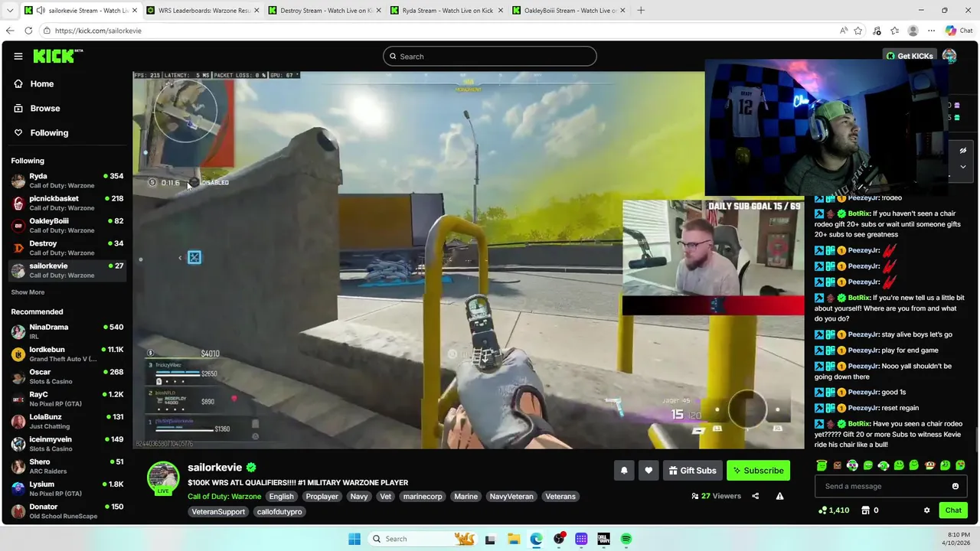Open NinaDrama recommended channel
Screen dimensions: 980x551
click(67, 331)
